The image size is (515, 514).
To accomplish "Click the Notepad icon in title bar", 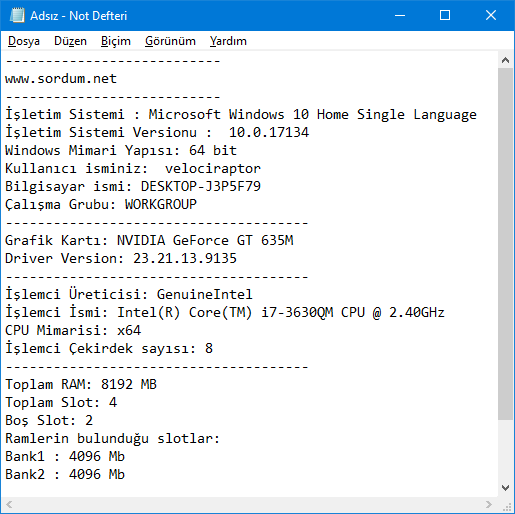I will [x=17, y=15].
